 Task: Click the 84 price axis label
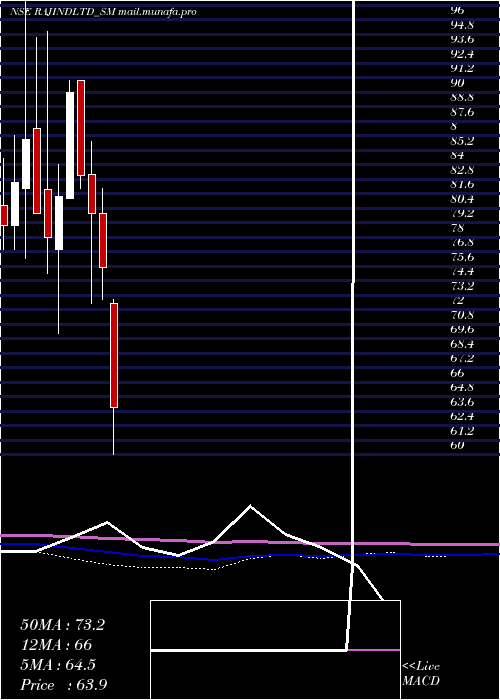click(x=457, y=155)
